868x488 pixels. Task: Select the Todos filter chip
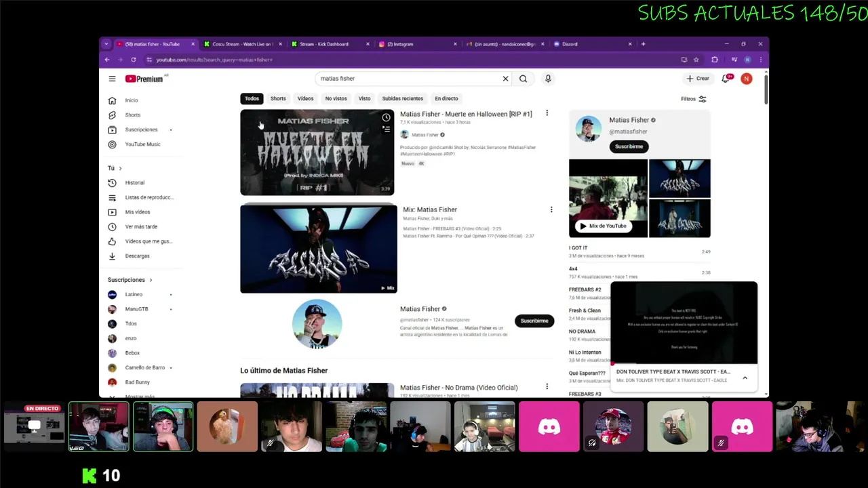click(x=252, y=98)
